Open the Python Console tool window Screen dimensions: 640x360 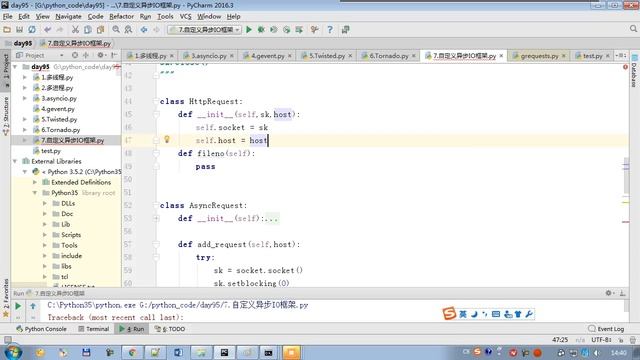(41, 329)
